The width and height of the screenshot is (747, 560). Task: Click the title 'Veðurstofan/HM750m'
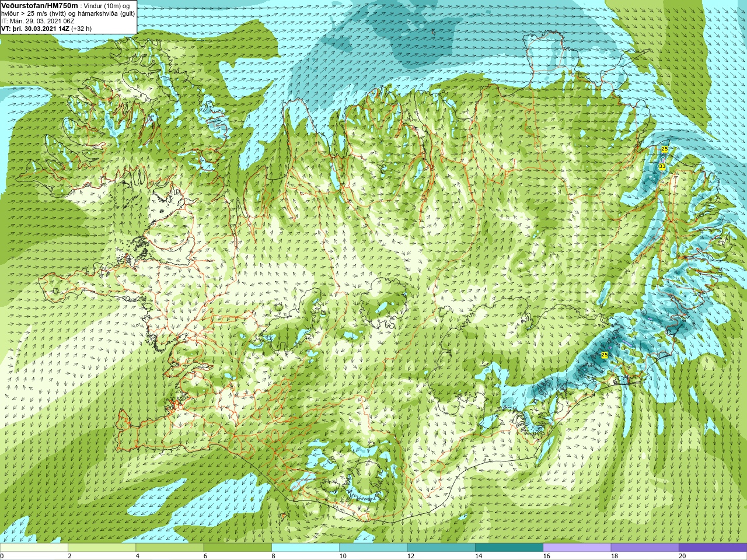click(40, 5)
